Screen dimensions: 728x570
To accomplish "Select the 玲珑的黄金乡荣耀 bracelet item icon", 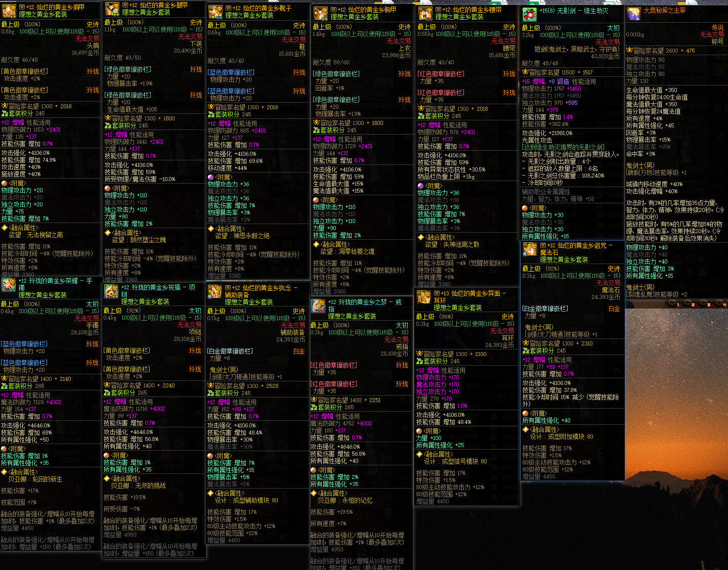I will pyautogui.click(x=8, y=284).
